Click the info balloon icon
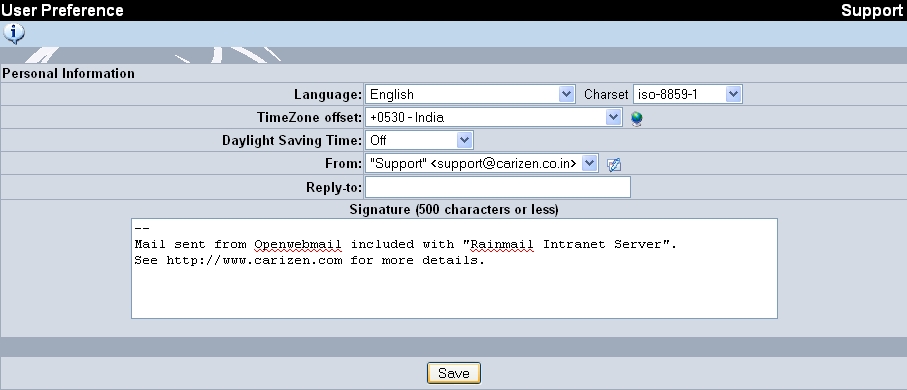Image resolution: width=907 pixels, height=390 pixels. tap(14, 34)
